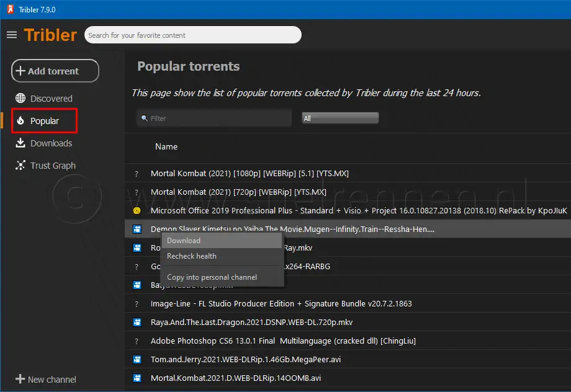Select Raya.And.The.Last.Dragon.2021 torrent
Image resolution: width=571 pixels, height=392 pixels.
click(251, 322)
